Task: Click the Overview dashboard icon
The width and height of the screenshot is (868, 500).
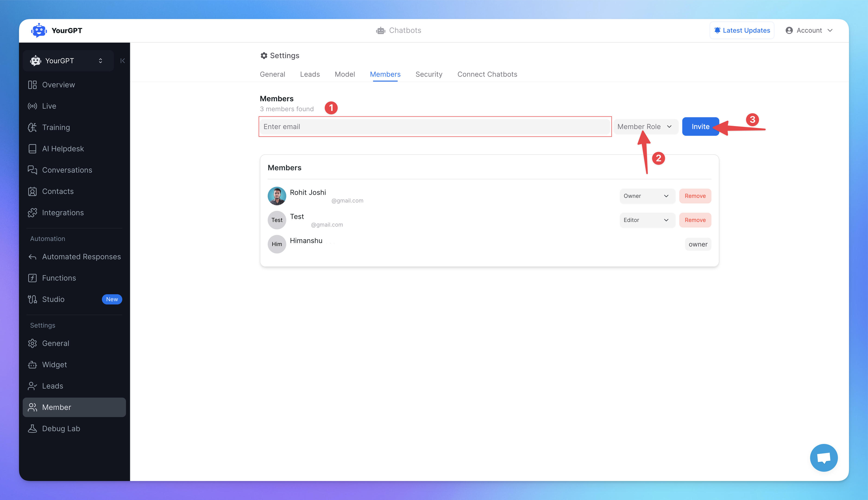Action: [x=32, y=85]
